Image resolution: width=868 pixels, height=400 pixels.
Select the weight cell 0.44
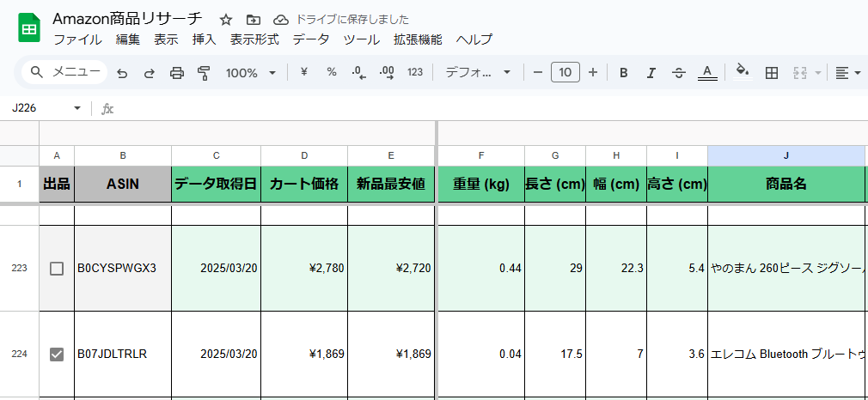tap(481, 269)
